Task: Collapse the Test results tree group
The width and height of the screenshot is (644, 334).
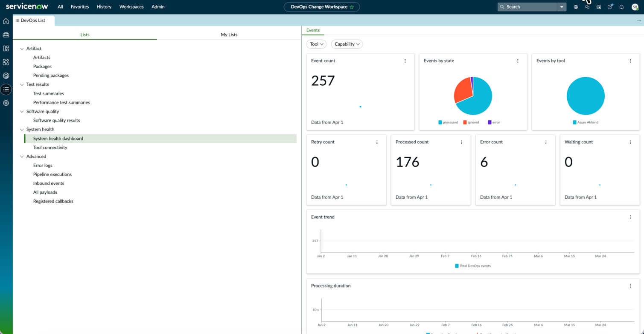Action: point(22,84)
